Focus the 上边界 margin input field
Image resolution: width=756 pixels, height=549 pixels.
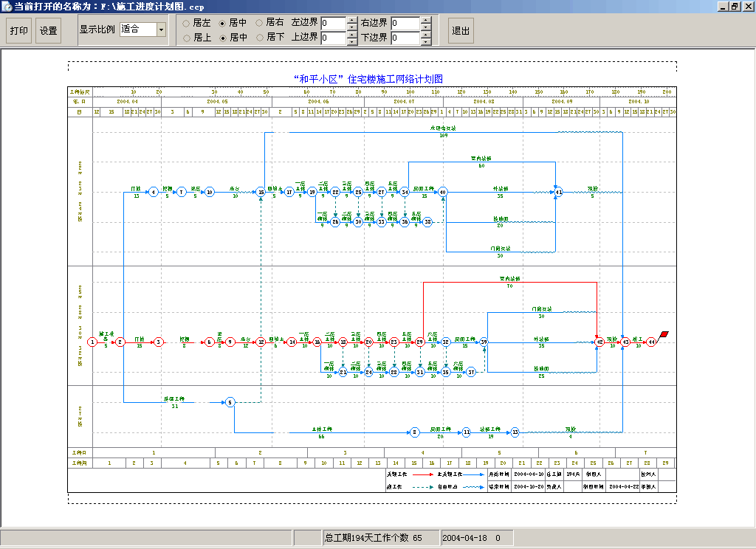[334, 38]
